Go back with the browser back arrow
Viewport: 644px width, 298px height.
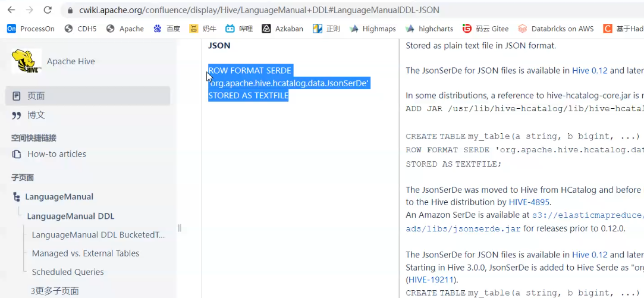click(11, 10)
